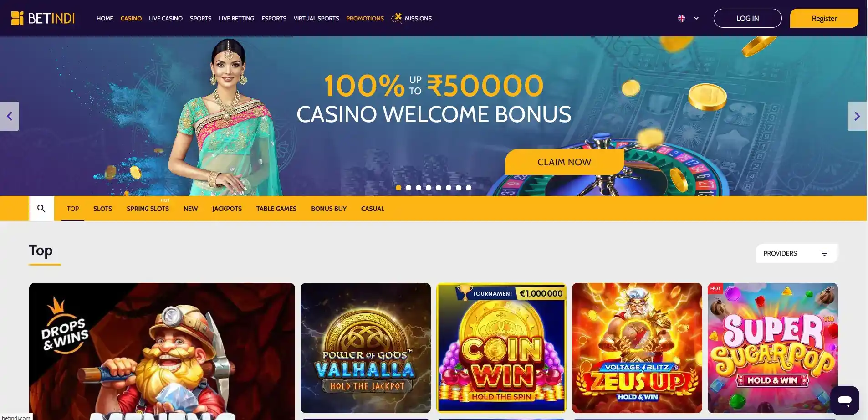868x420 pixels.
Task: Select the fourth carousel dot indicator
Action: pos(429,188)
